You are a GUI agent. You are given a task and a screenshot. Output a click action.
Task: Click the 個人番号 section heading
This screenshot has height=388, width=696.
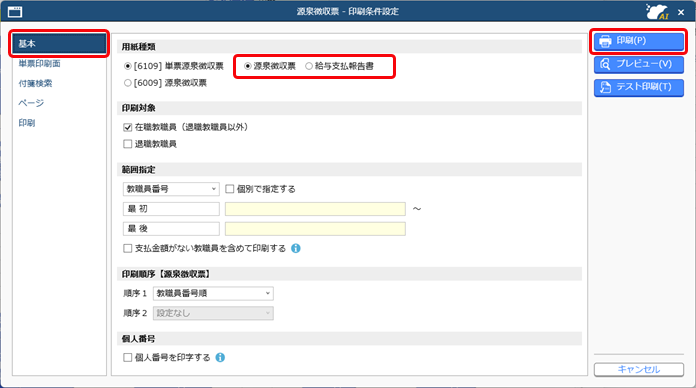pyautogui.click(x=138, y=339)
